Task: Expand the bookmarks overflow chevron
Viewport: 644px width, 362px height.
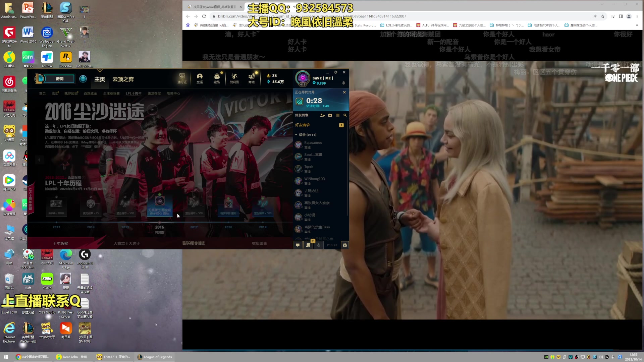Action: point(637,25)
